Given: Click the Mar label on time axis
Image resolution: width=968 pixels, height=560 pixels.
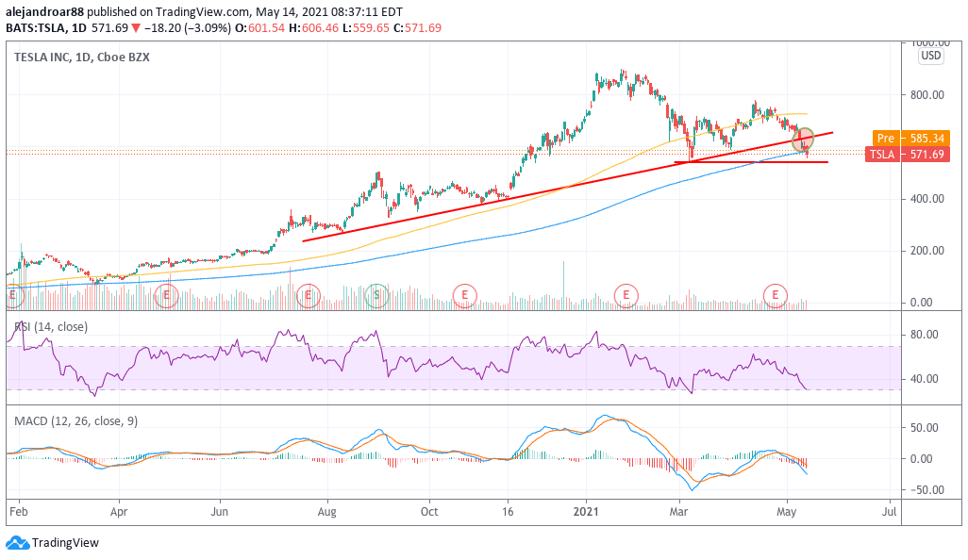Looking at the screenshot, I should tap(679, 512).
